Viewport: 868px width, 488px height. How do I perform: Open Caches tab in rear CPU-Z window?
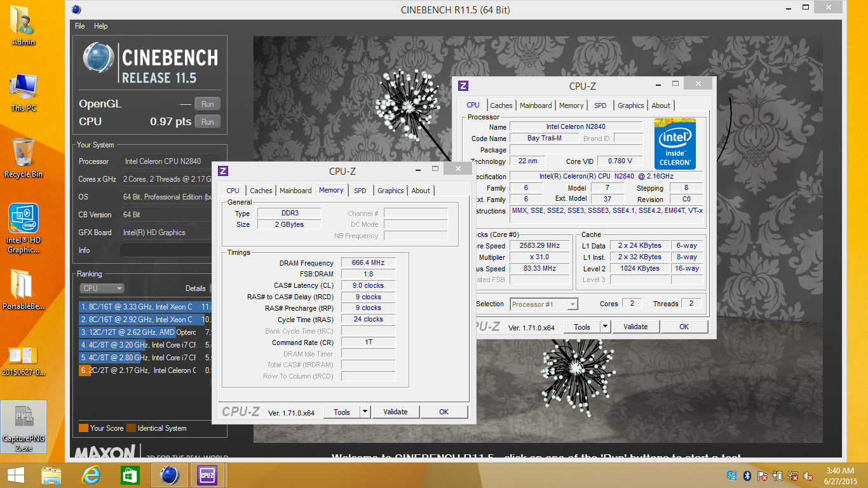tap(501, 105)
